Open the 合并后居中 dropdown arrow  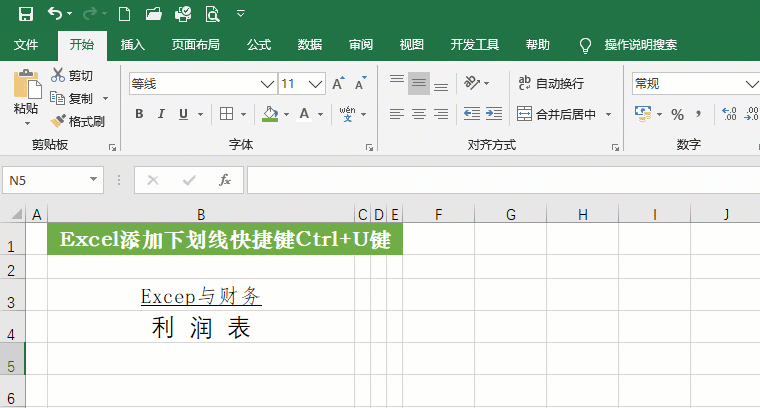point(608,114)
